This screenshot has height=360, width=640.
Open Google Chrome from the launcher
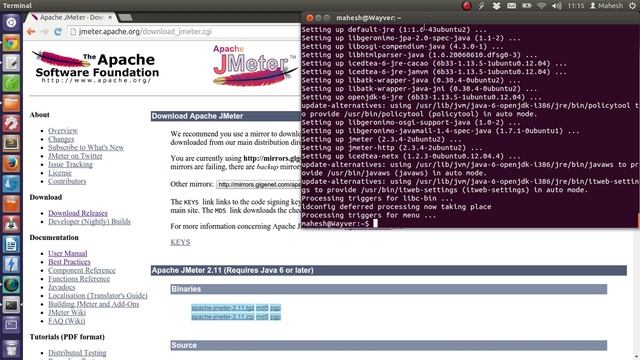click(x=11, y=42)
